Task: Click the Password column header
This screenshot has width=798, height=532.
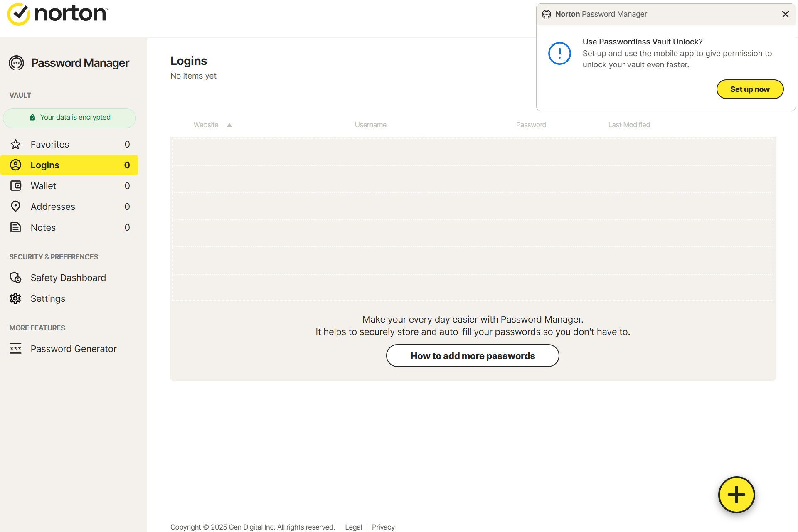Action: [x=531, y=125]
